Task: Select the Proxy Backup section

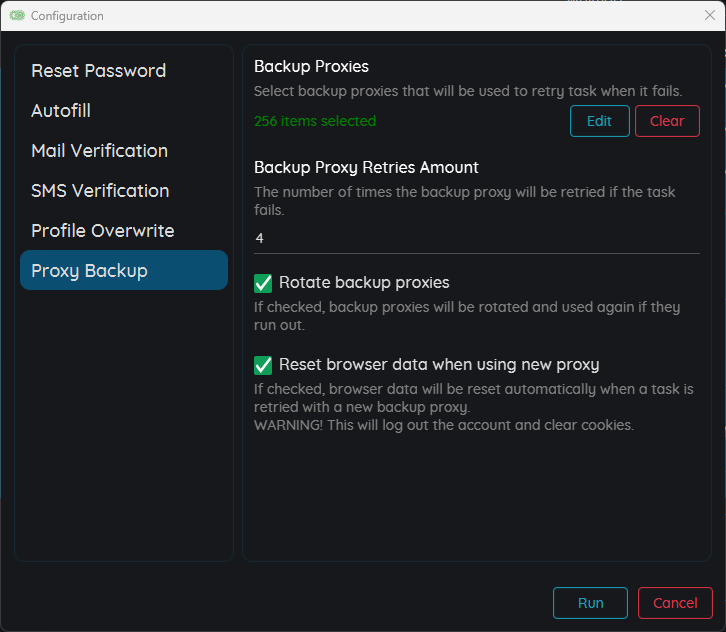Action: point(124,270)
